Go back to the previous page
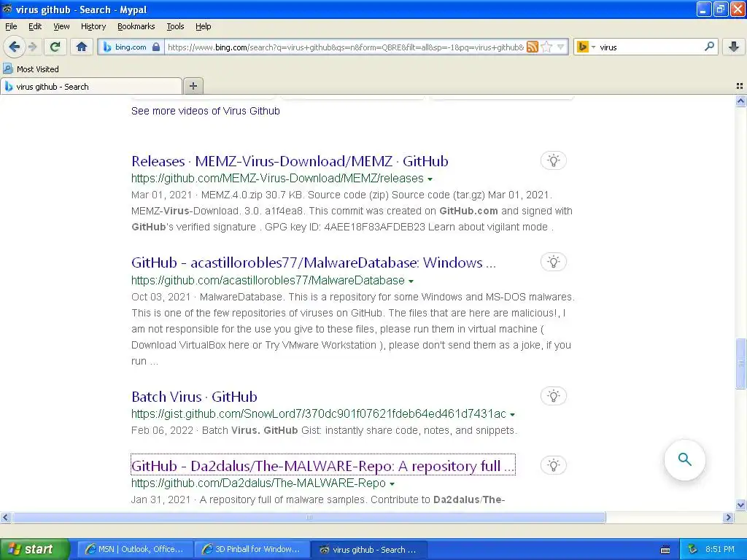 pyautogui.click(x=14, y=47)
